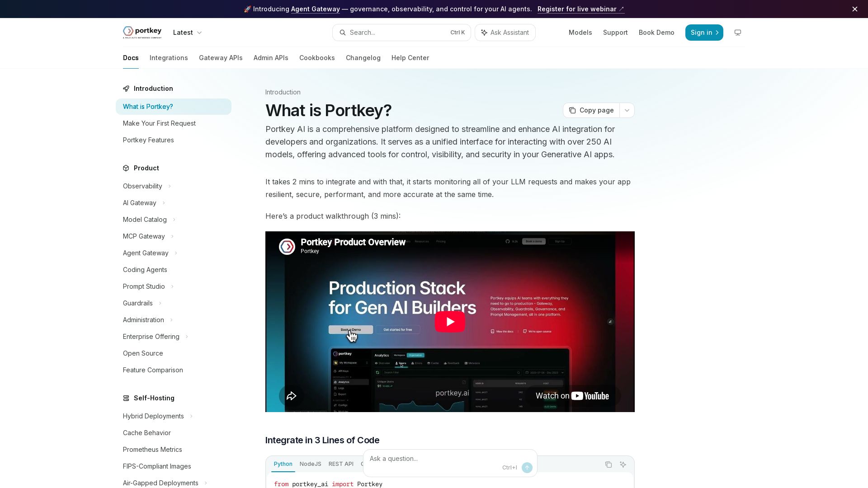Image resolution: width=868 pixels, height=488 pixels.
Task: Open the Cookbooks tab
Action: tap(317, 58)
